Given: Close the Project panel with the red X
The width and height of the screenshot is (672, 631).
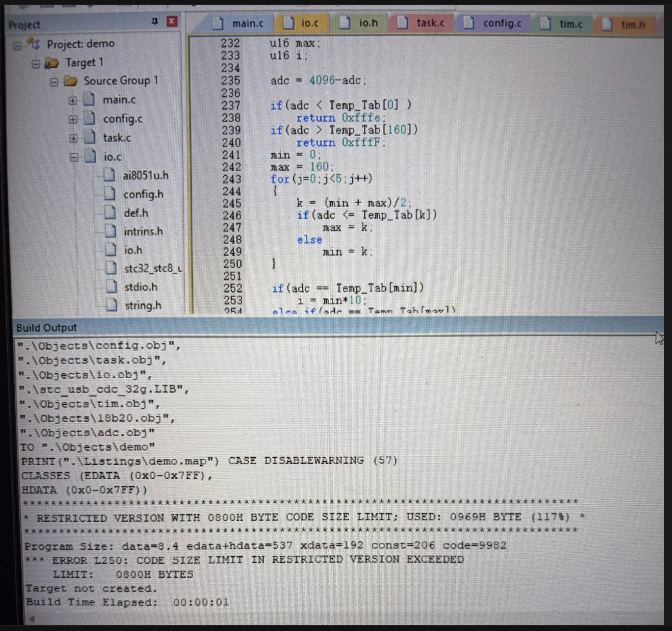Looking at the screenshot, I should point(172,22).
